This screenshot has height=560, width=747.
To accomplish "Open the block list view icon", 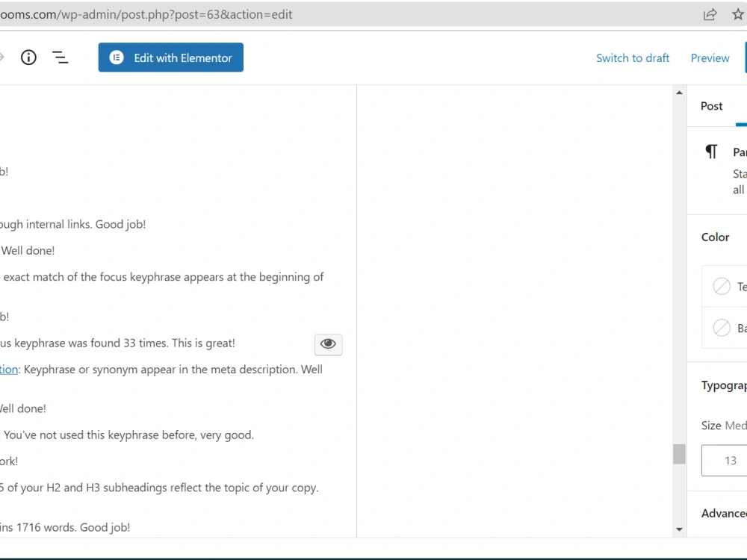I will coord(60,57).
